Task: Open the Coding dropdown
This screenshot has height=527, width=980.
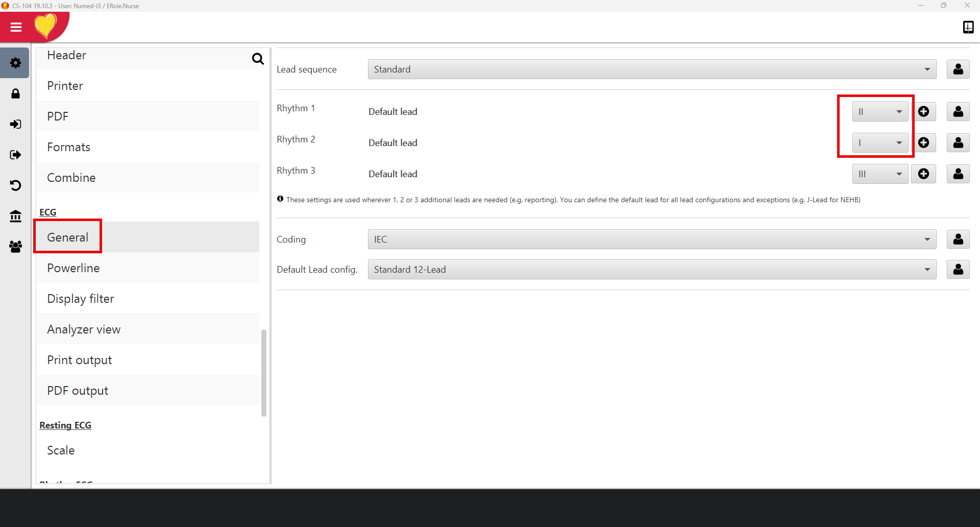Action: (x=652, y=239)
